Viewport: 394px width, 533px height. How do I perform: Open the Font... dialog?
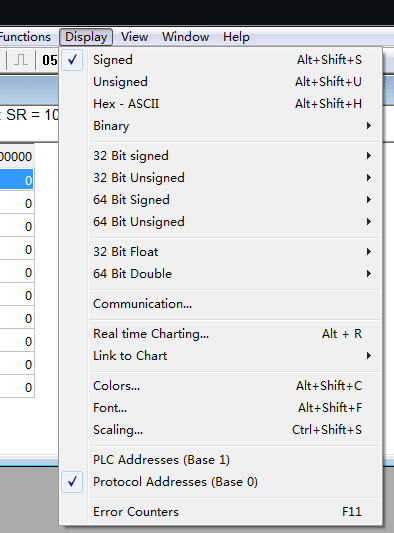221,408
